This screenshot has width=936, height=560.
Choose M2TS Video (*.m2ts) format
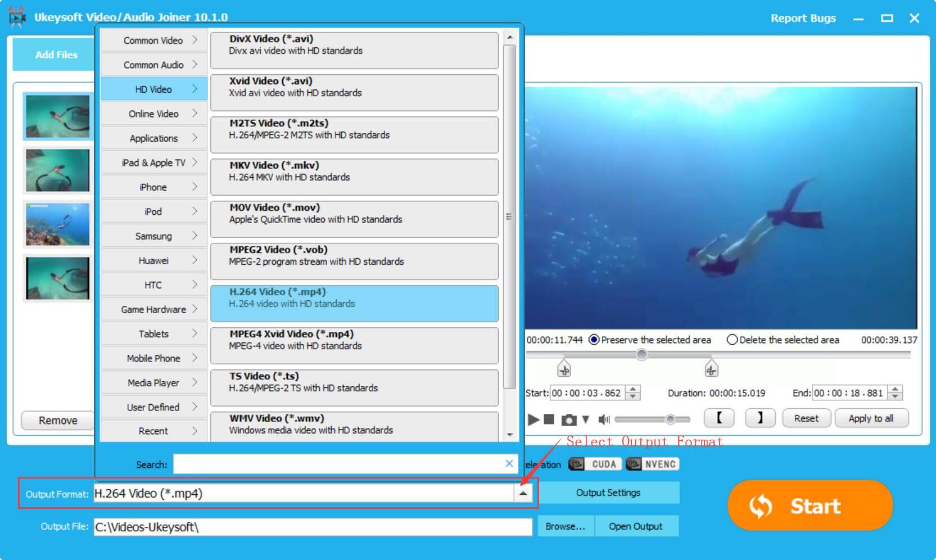click(354, 134)
